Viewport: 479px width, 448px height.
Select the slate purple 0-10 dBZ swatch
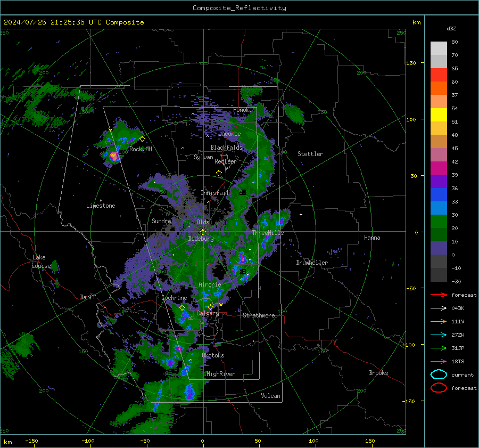tap(439, 248)
